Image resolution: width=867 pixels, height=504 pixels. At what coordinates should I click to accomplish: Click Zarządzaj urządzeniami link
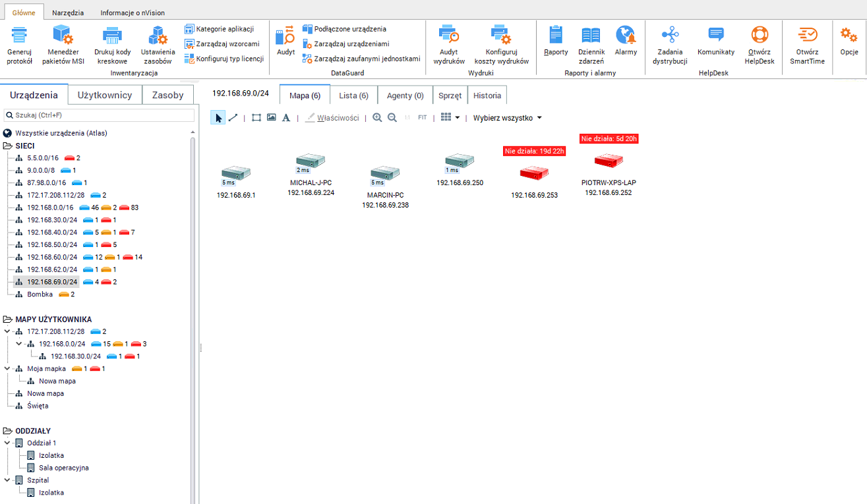click(x=351, y=43)
